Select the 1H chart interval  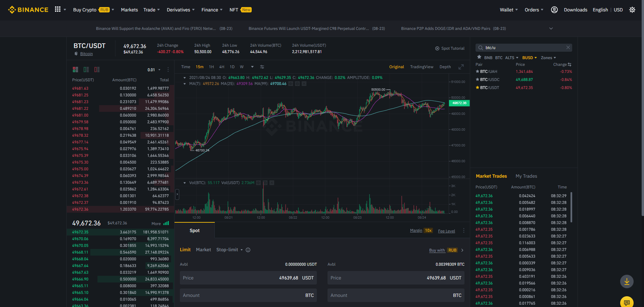211,67
